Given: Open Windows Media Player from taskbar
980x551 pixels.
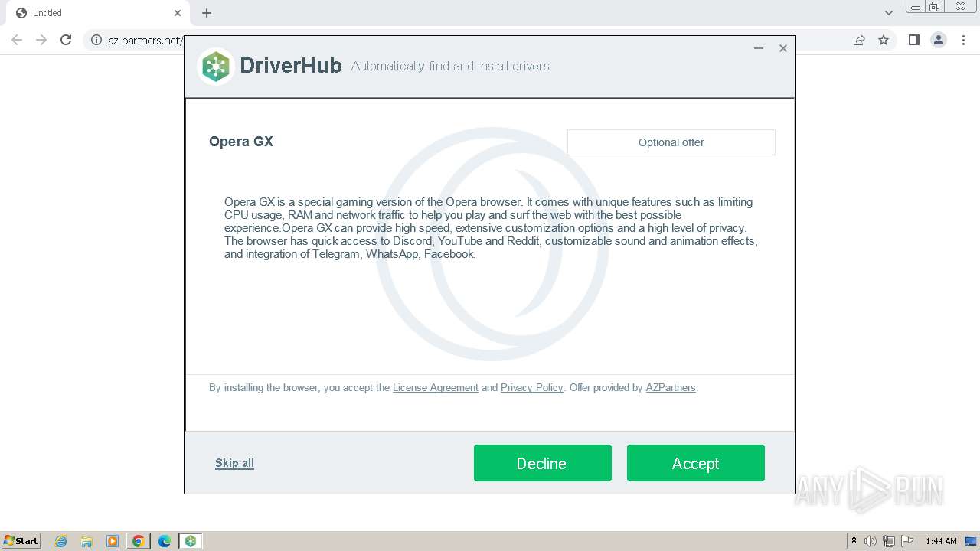Looking at the screenshot, I should (x=113, y=541).
